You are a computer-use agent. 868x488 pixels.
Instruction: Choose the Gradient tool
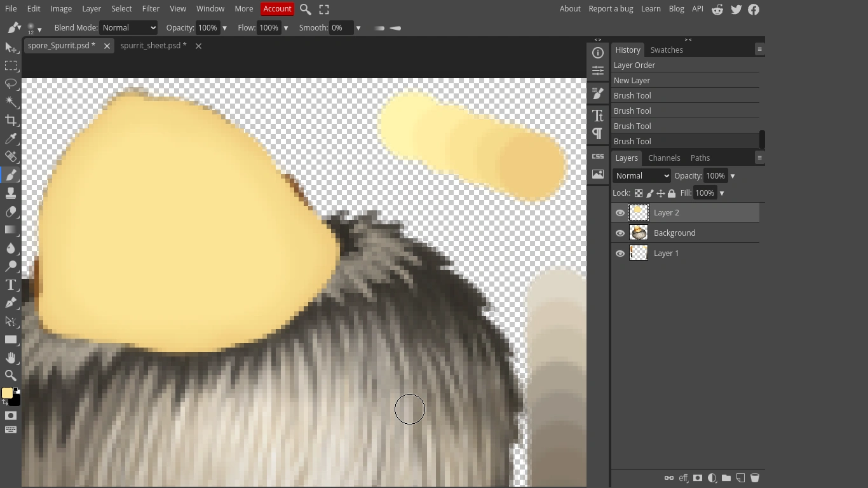pos(11,230)
